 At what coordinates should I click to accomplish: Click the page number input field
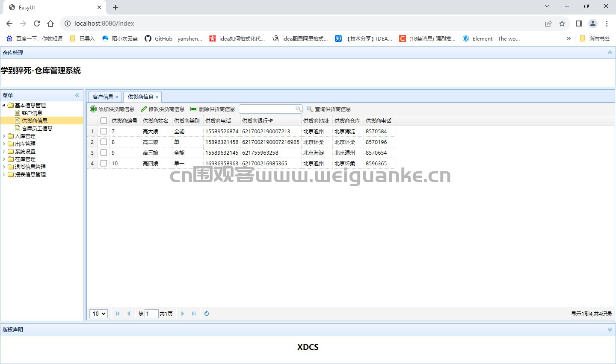tap(151, 314)
